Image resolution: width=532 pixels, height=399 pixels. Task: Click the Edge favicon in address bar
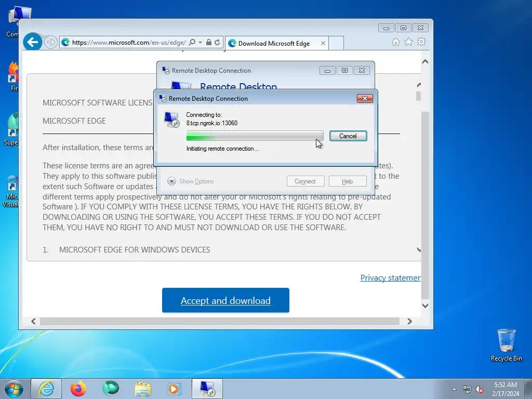click(65, 42)
